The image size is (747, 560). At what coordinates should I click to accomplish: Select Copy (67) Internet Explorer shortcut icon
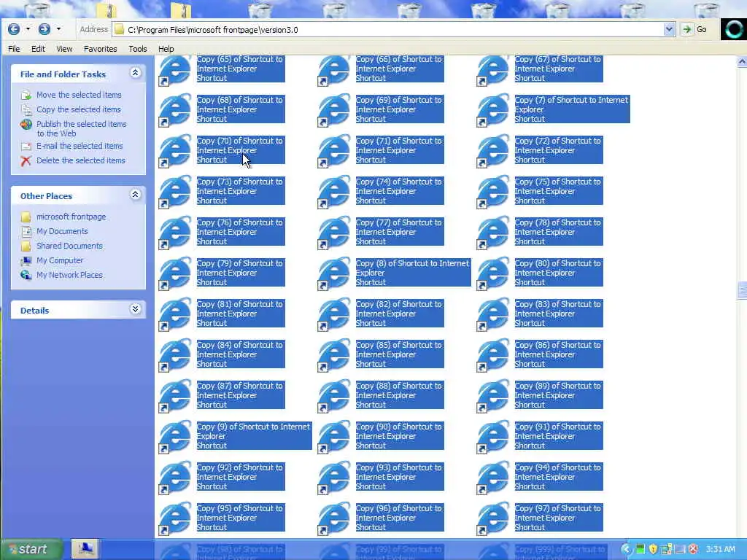493,69
